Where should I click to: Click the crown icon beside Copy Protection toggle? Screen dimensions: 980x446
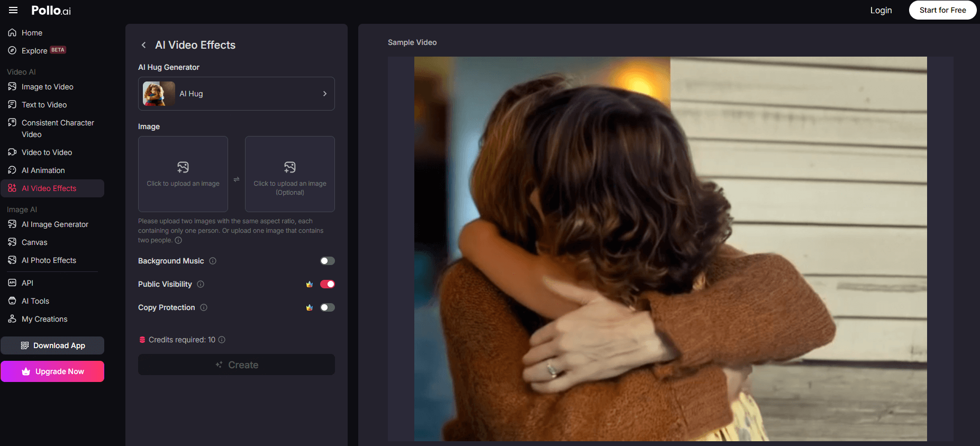coord(310,307)
